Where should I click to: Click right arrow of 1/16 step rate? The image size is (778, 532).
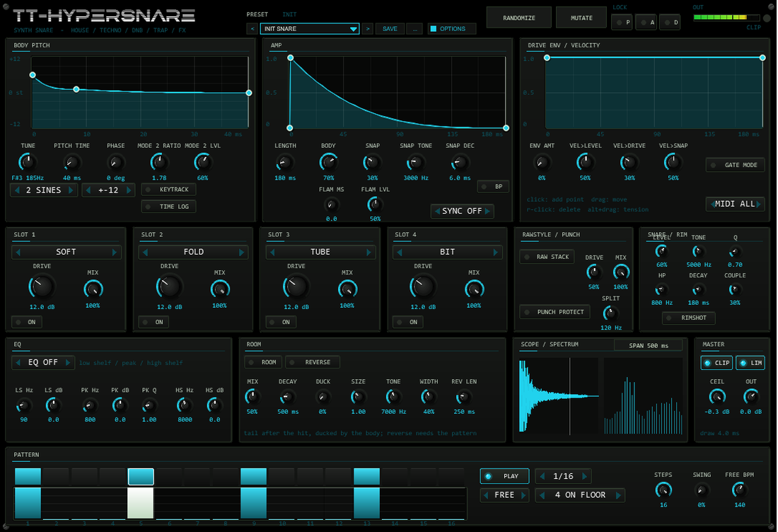(584, 476)
